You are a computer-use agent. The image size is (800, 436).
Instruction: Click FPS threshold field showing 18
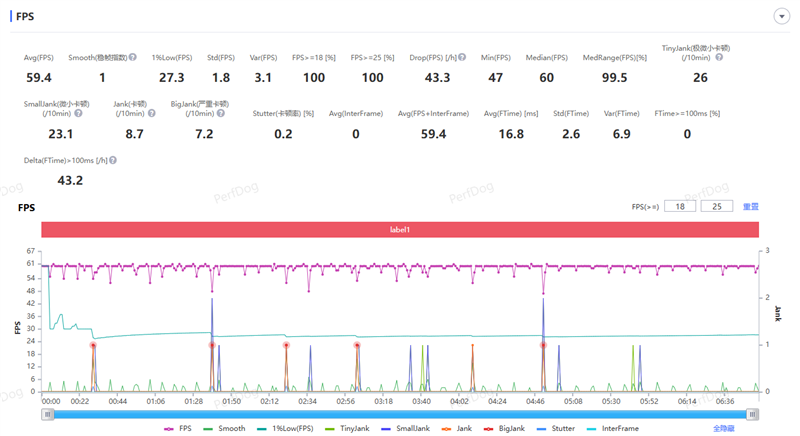[x=680, y=206]
